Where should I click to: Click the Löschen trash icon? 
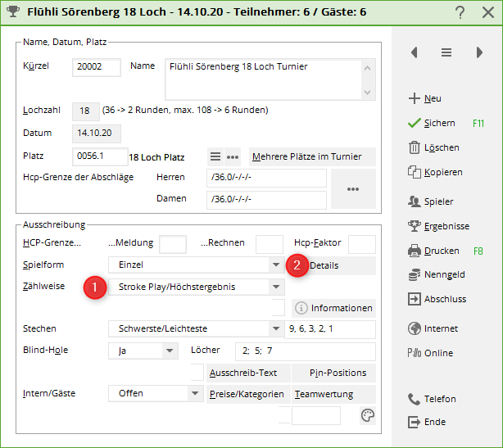click(414, 147)
